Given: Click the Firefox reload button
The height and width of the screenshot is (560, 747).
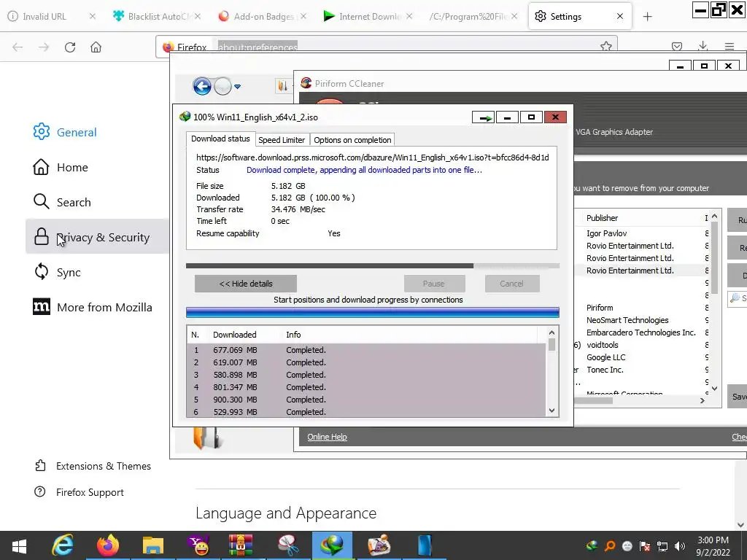Looking at the screenshot, I should coord(70,47).
